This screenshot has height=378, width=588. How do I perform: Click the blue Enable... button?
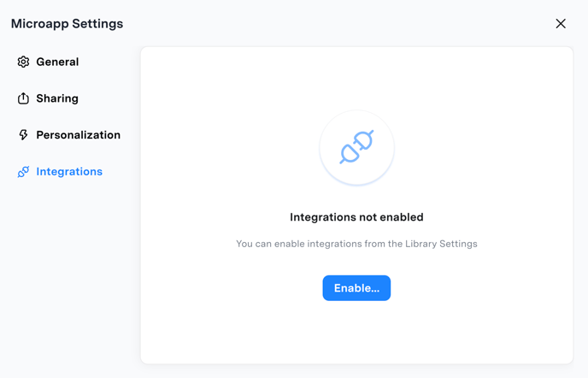pos(356,288)
